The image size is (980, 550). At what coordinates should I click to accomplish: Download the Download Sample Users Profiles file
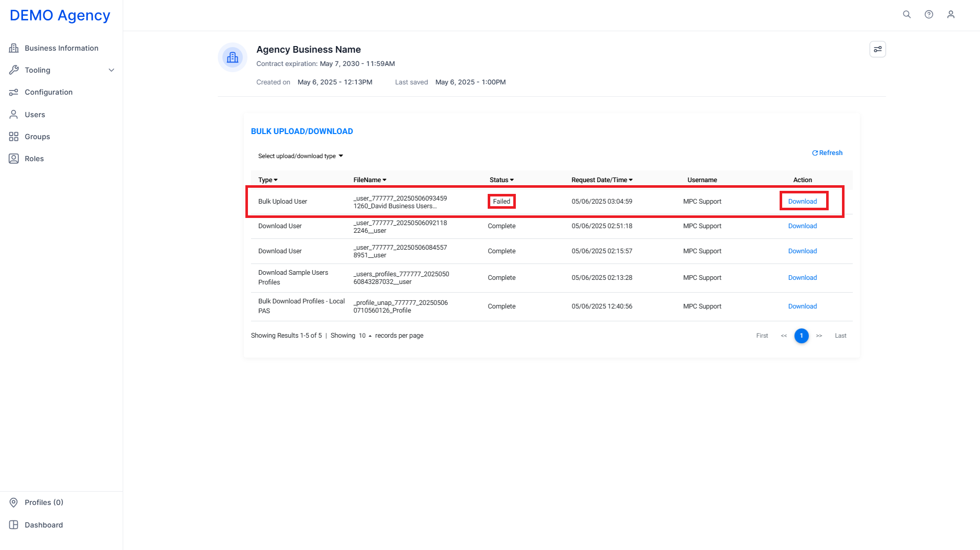tap(803, 278)
